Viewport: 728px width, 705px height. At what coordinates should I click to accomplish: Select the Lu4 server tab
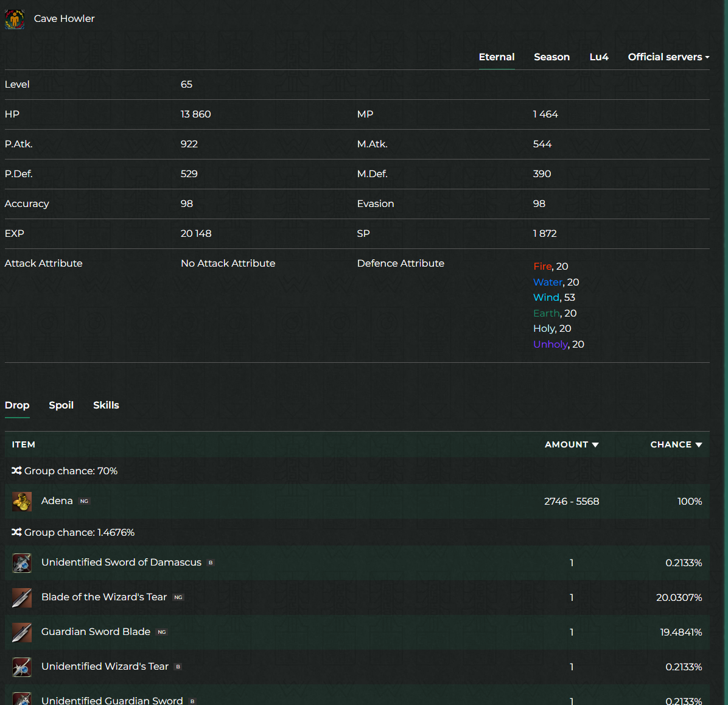click(599, 57)
